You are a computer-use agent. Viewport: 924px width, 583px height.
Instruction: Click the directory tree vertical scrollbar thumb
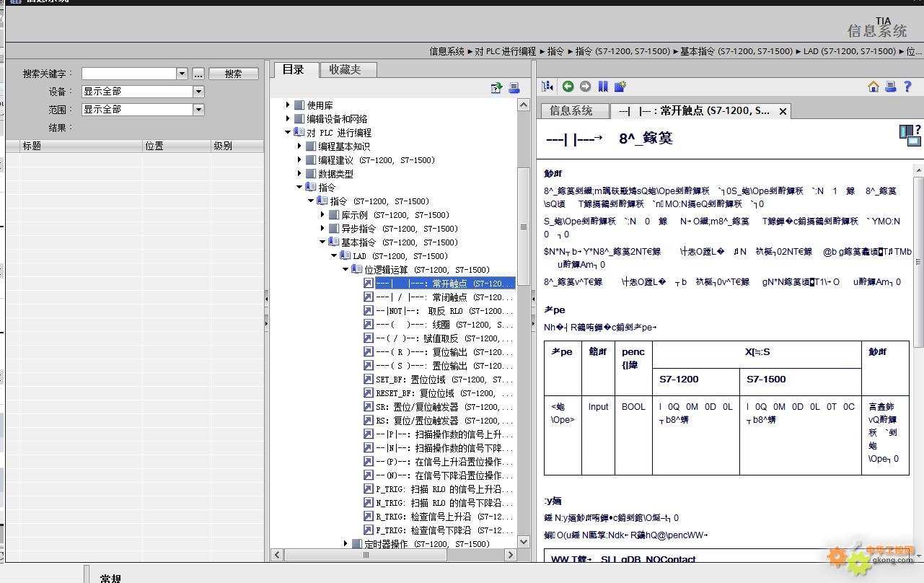pos(524,227)
